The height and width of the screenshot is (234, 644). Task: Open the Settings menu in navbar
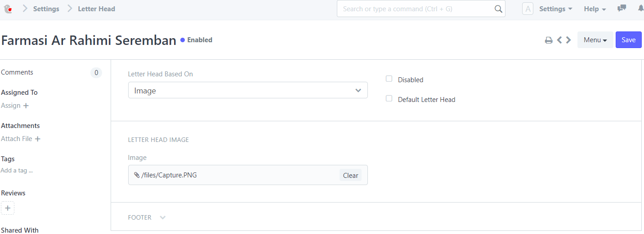(556, 9)
